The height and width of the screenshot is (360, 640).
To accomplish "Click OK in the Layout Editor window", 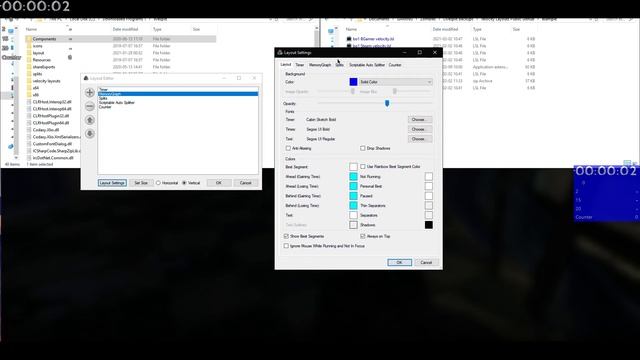I will [219, 183].
